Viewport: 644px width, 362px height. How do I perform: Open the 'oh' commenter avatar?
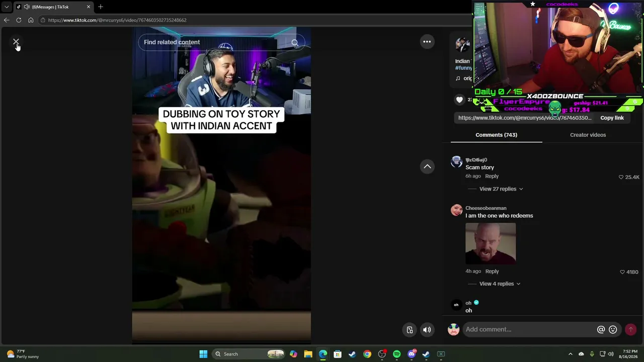pyautogui.click(x=456, y=305)
